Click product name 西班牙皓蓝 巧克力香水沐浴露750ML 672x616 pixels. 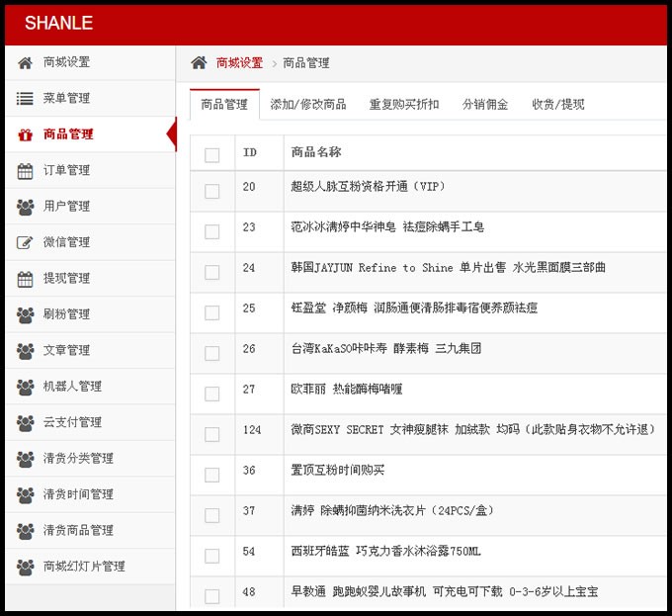coord(386,552)
